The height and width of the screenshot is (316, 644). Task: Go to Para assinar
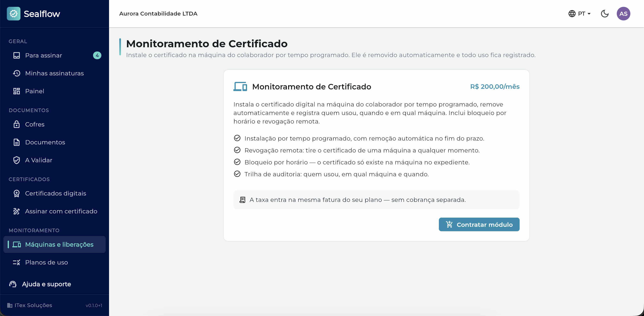(x=55, y=55)
